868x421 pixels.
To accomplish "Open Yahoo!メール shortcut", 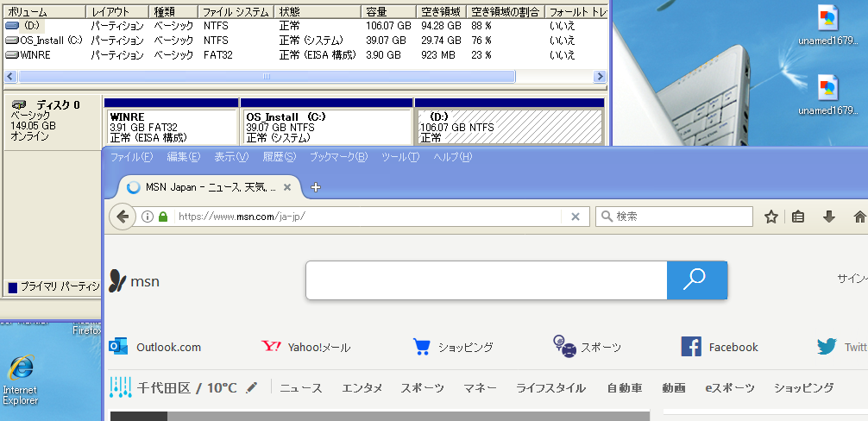I will (x=305, y=348).
